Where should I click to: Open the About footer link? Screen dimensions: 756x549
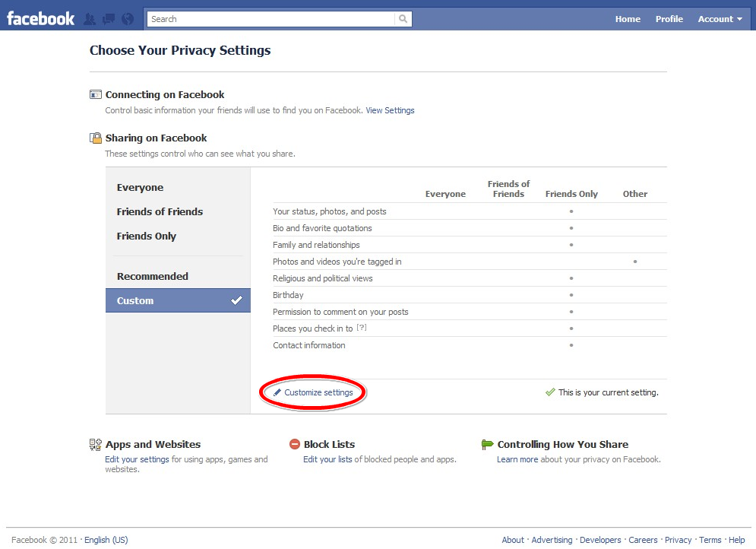point(513,540)
